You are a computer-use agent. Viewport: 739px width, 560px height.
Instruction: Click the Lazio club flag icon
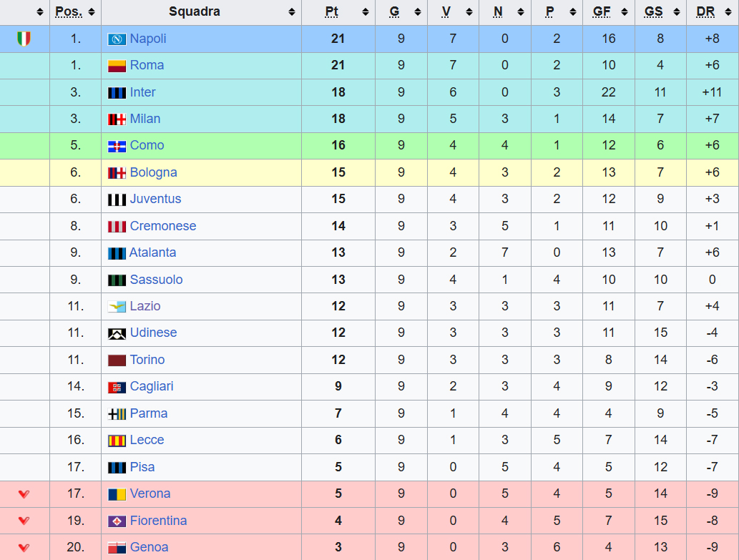coord(117,307)
